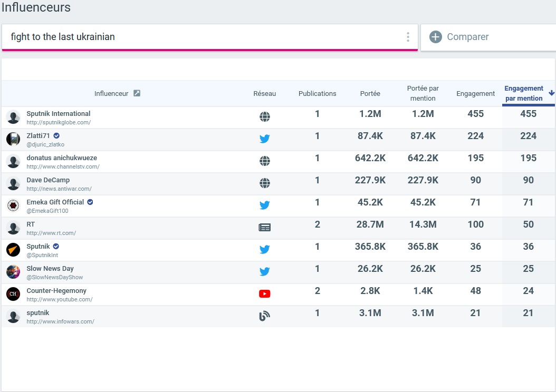Viewport: 556px width, 392px height.
Task: Select the 'fight to the last ukrainian' query tab
Action: tap(210, 37)
